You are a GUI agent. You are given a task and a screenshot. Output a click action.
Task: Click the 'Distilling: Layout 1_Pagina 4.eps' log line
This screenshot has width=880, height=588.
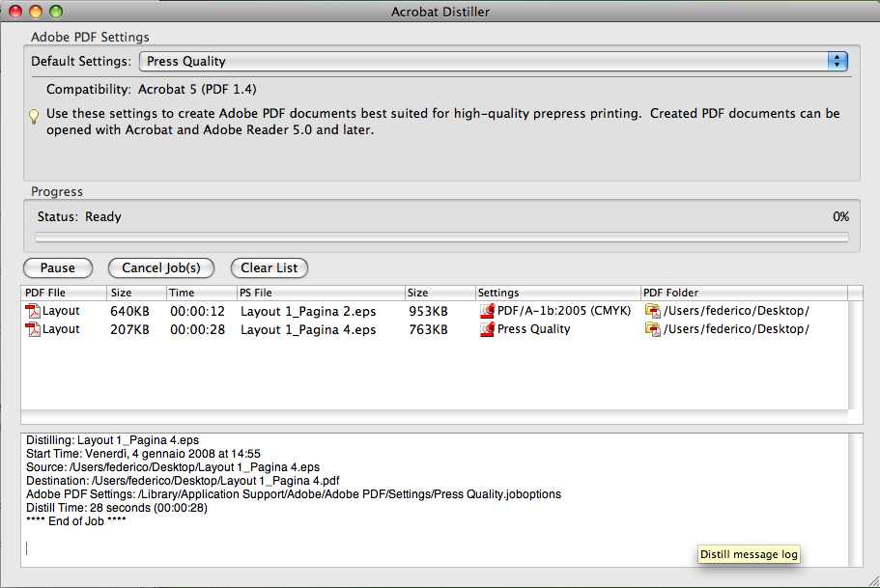coord(112,440)
